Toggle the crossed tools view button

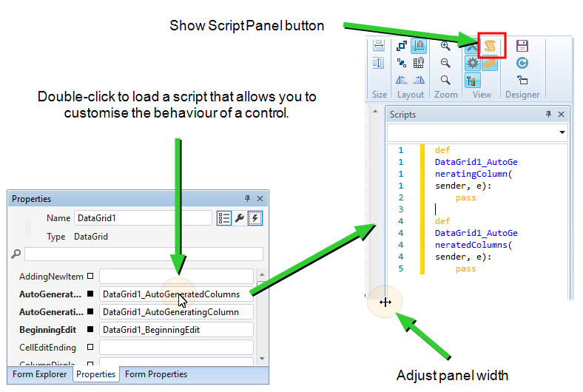(471, 47)
